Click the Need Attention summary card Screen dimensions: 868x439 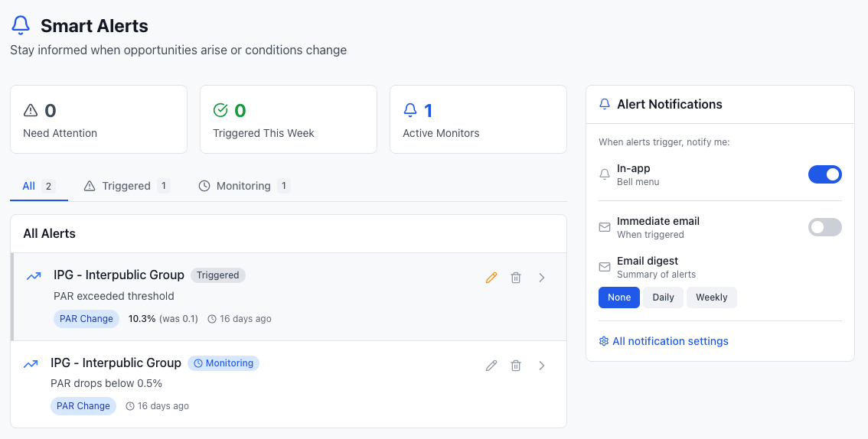[99, 119]
